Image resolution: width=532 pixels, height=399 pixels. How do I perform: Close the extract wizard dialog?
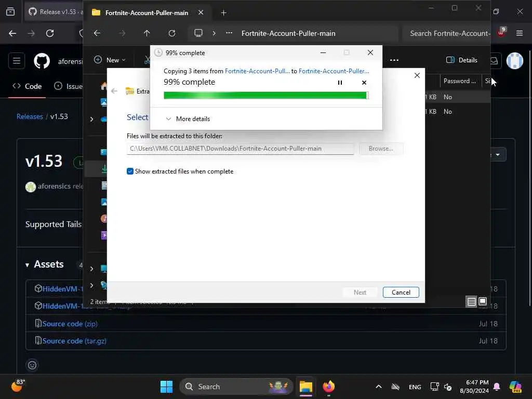(x=417, y=75)
